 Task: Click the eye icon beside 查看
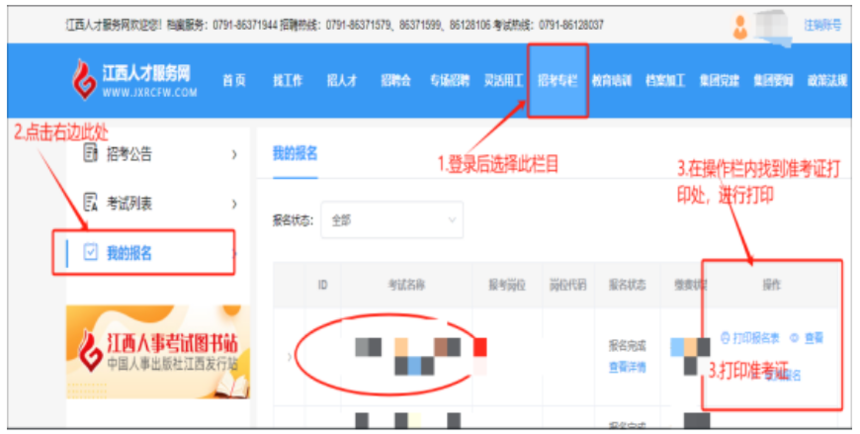click(794, 339)
